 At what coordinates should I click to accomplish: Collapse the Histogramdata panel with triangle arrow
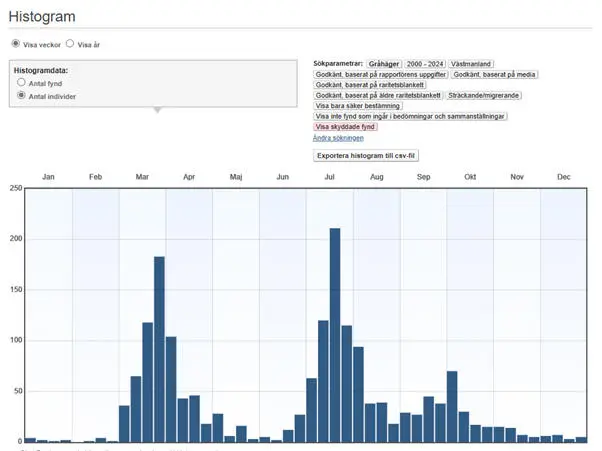tap(156, 110)
